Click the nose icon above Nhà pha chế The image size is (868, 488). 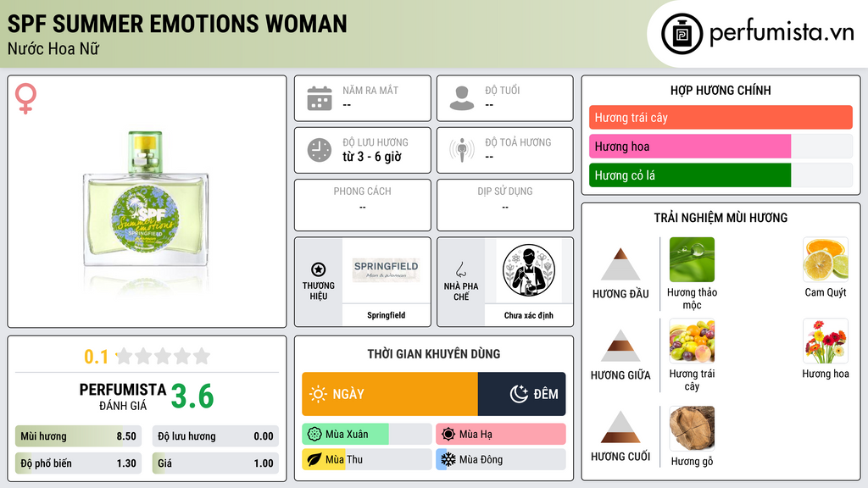[460, 269]
